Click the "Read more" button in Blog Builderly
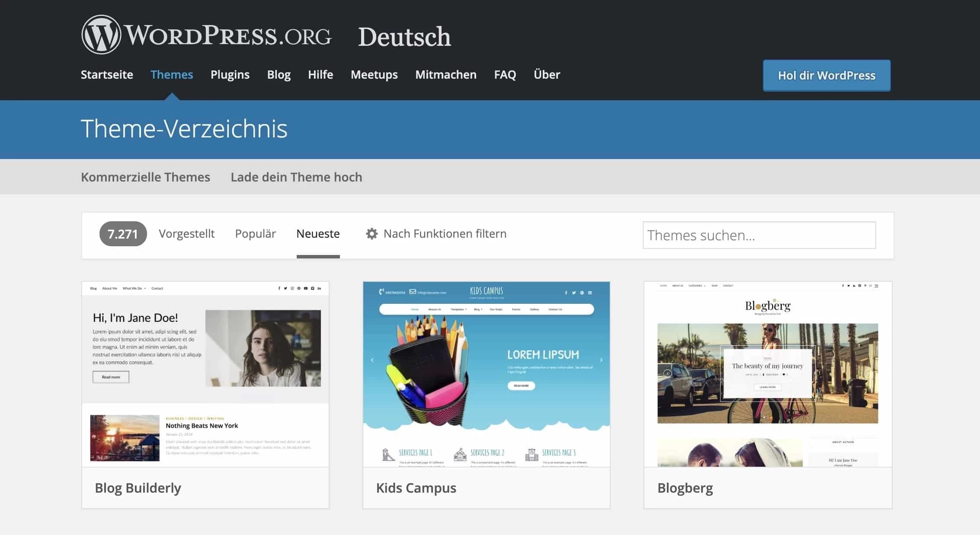The height and width of the screenshot is (535, 980). click(x=111, y=376)
